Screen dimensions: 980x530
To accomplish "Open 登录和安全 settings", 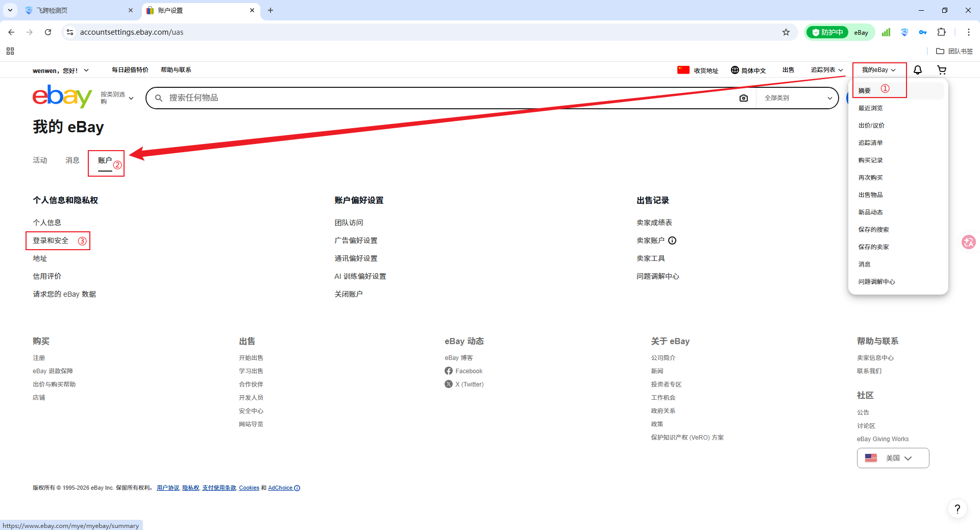I will [x=51, y=240].
